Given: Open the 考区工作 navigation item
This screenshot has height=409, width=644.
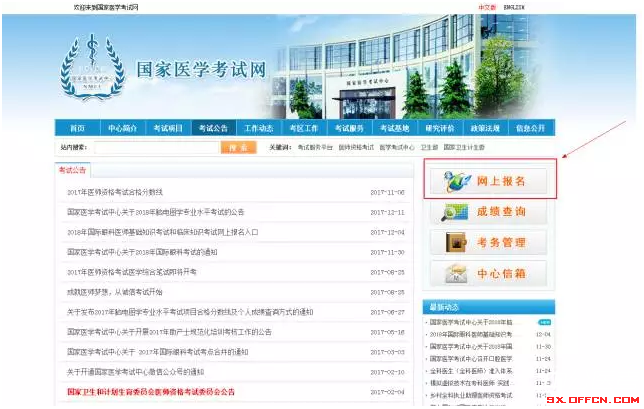Looking at the screenshot, I should [304, 128].
